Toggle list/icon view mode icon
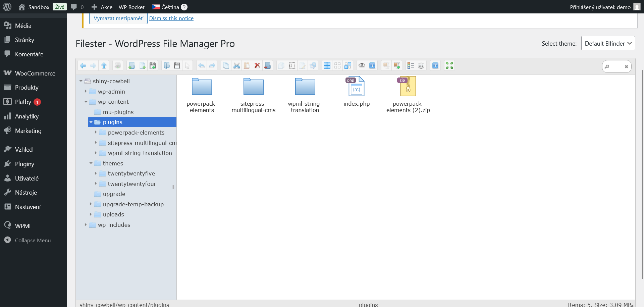The height and width of the screenshot is (307, 644). [411, 66]
